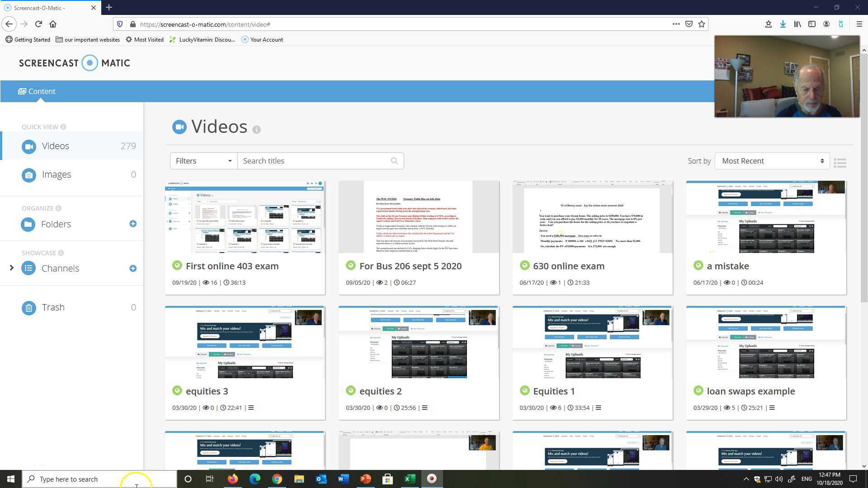868x488 pixels.
Task: Switch to list view layout icon
Action: 840,163
